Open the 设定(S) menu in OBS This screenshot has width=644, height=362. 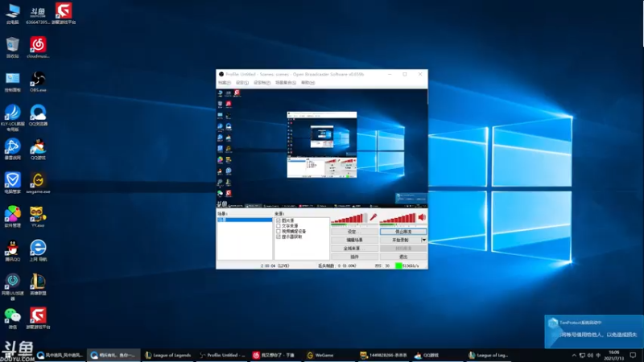point(242,83)
